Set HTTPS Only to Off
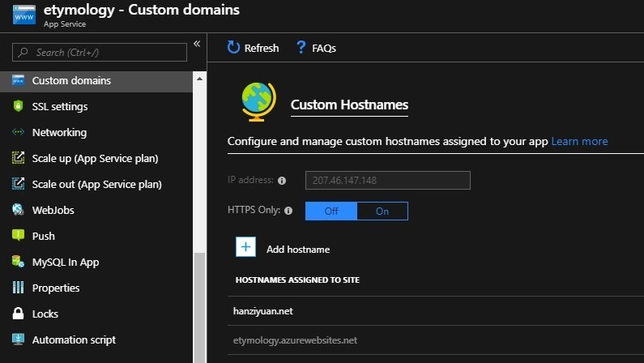This screenshot has height=363, width=644. pyautogui.click(x=331, y=211)
